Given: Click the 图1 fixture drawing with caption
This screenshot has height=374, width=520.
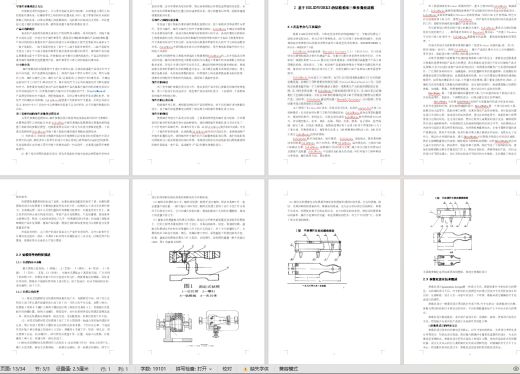Looking at the screenshot, I should (x=200, y=271).
